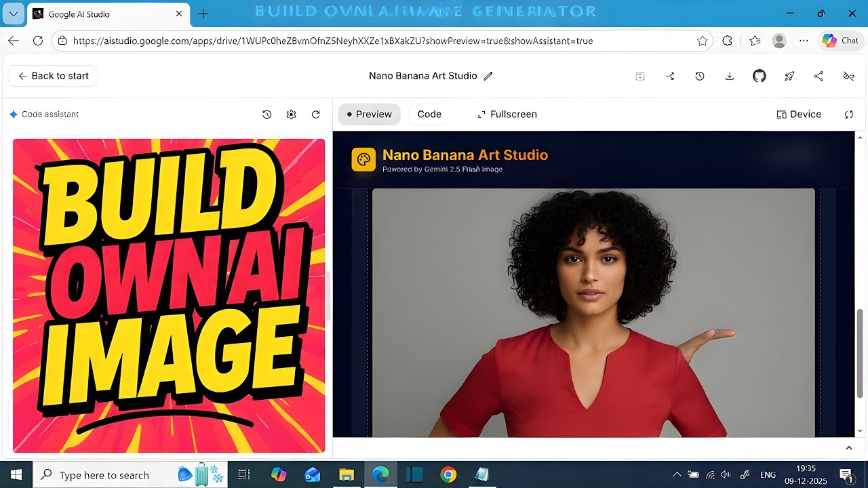Click the address bar URL
868x488 pixels.
(333, 41)
